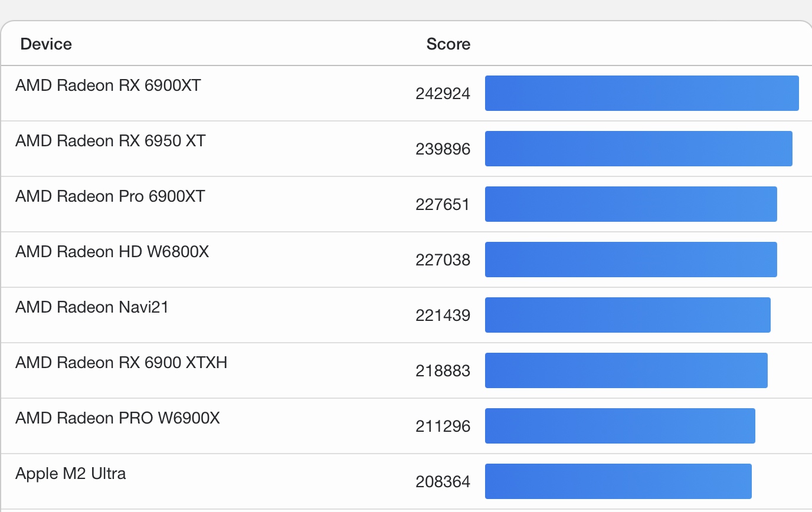The width and height of the screenshot is (812, 512).
Task: Select the score value 221439
Action: [443, 316]
